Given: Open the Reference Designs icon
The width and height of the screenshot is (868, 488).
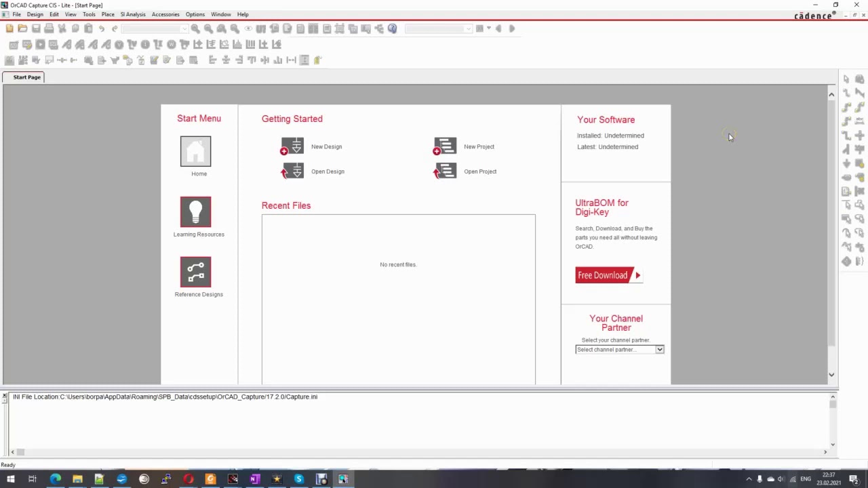Looking at the screenshot, I should pos(195,272).
